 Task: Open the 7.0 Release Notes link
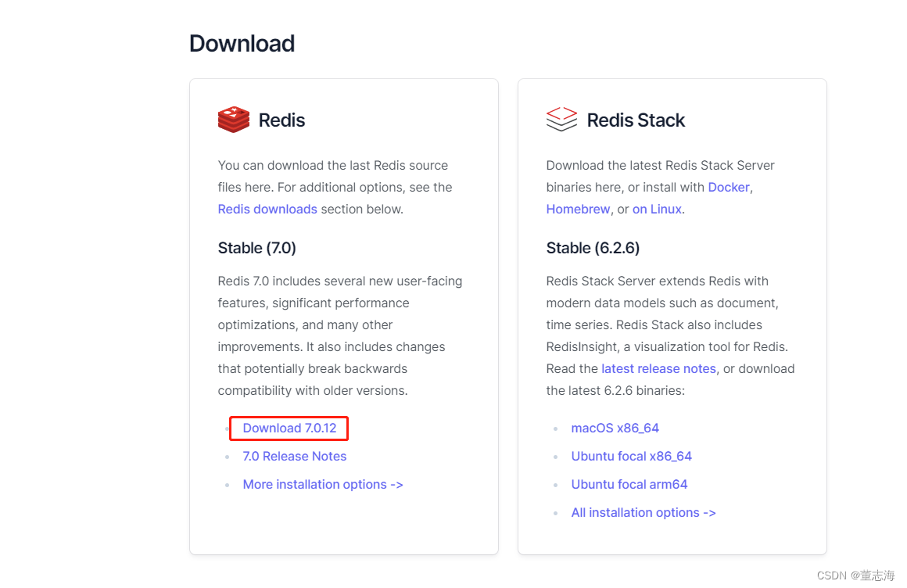tap(295, 456)
